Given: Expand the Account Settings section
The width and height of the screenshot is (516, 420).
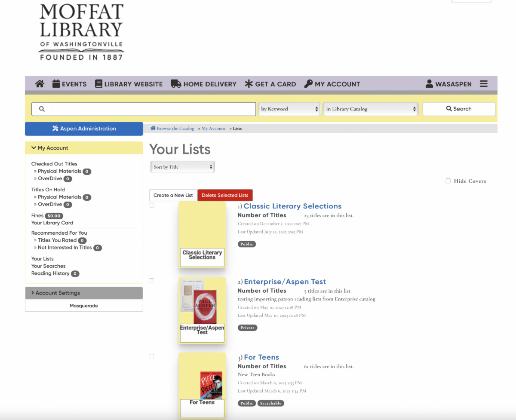Looking at the screenshot, I should (x=84, y=293).
